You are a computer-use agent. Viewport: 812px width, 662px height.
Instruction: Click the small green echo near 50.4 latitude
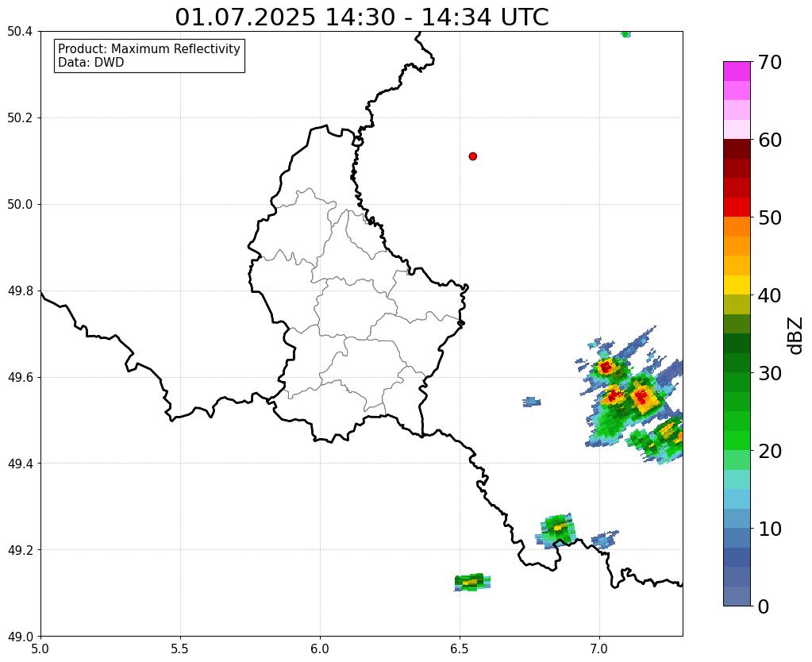626,34
